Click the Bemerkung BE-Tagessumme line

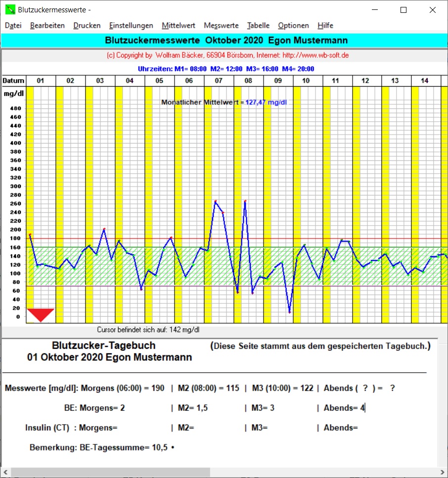click(x=102, y=448)
